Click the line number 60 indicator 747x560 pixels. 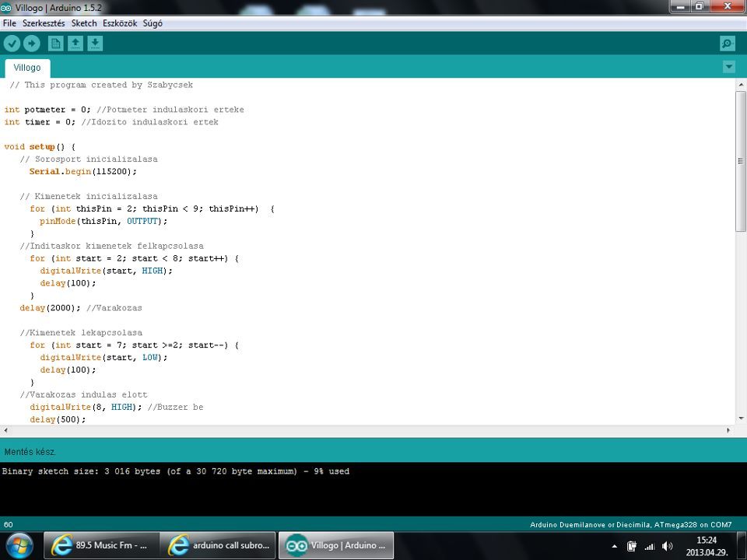pyautogui.click(x=9, y=525)
